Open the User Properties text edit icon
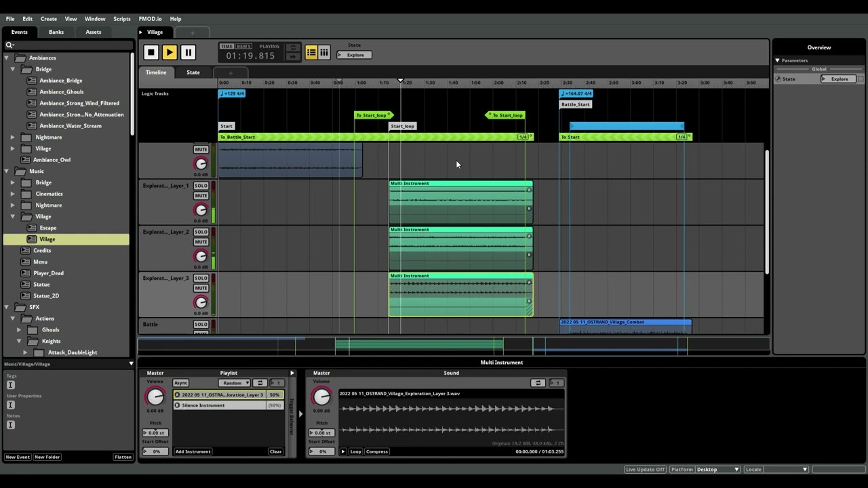Image resolution: width=868 pixels, height=488 pixels. click(x=10, y=405)
